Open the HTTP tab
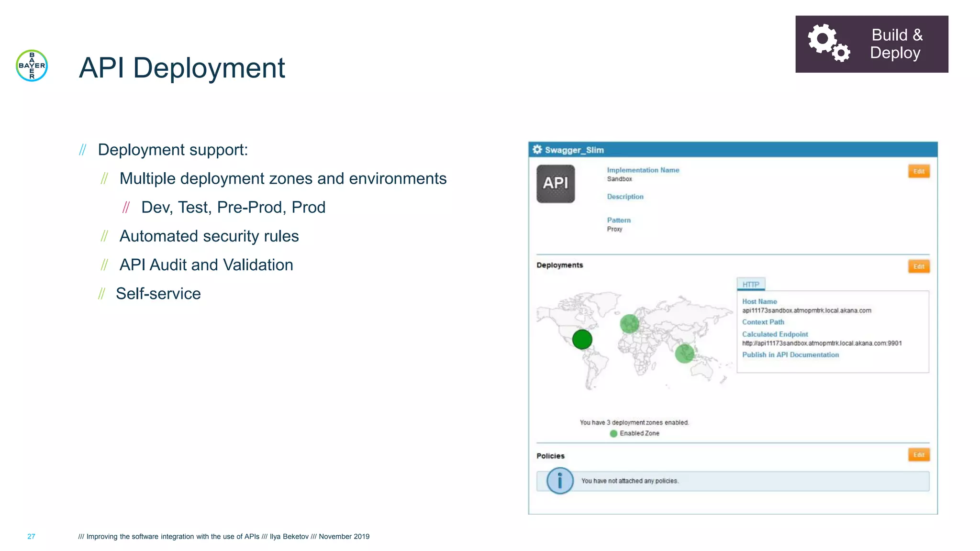This screenshot has width=980, height=551. pyautogui.click(x=751, y=284)
